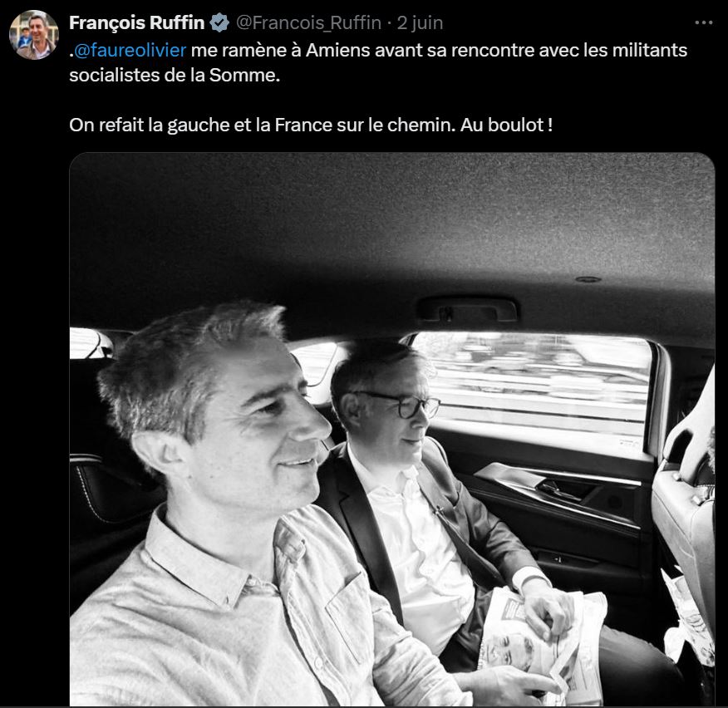Click the @faureolivier mention link
The image size is (728, 708).
[130, 50]
